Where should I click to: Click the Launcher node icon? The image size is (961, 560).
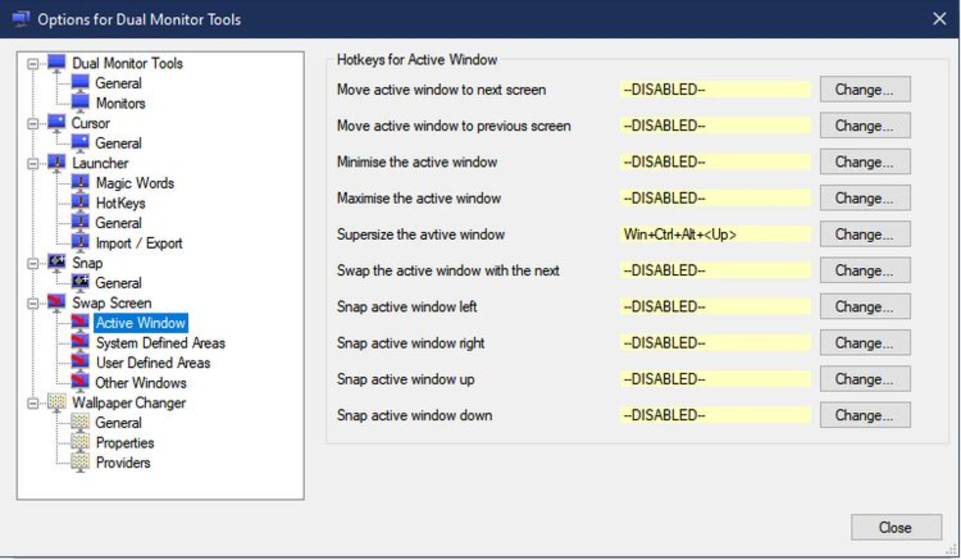[x=57, y=163]
